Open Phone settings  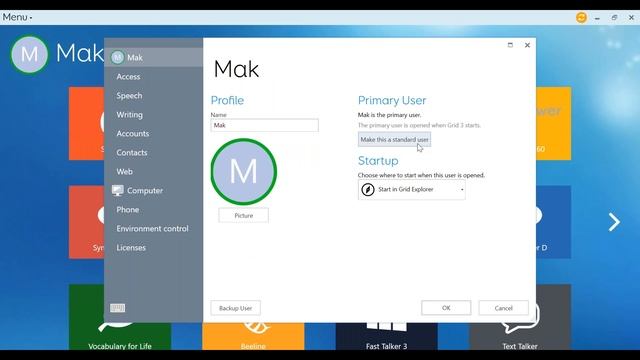128,210
